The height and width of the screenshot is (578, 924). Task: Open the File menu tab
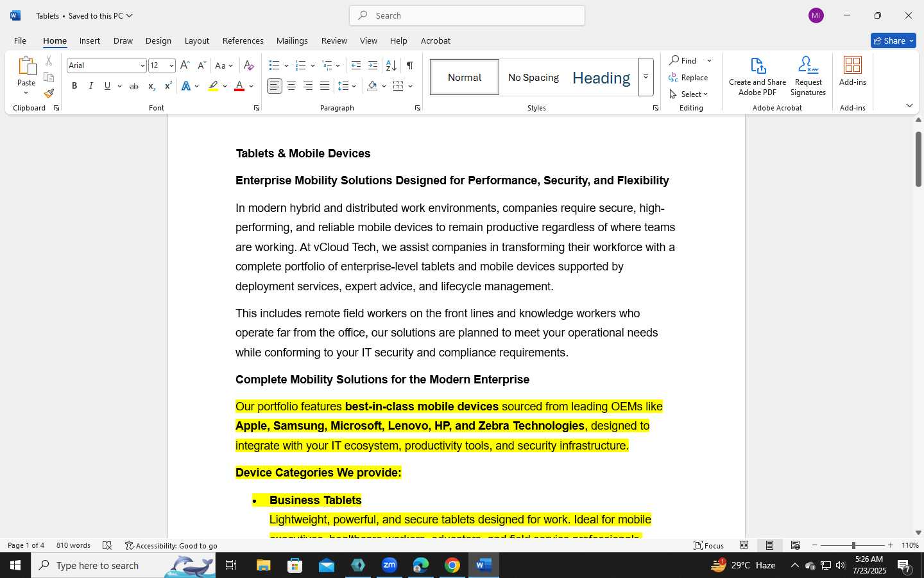point(21,40)
